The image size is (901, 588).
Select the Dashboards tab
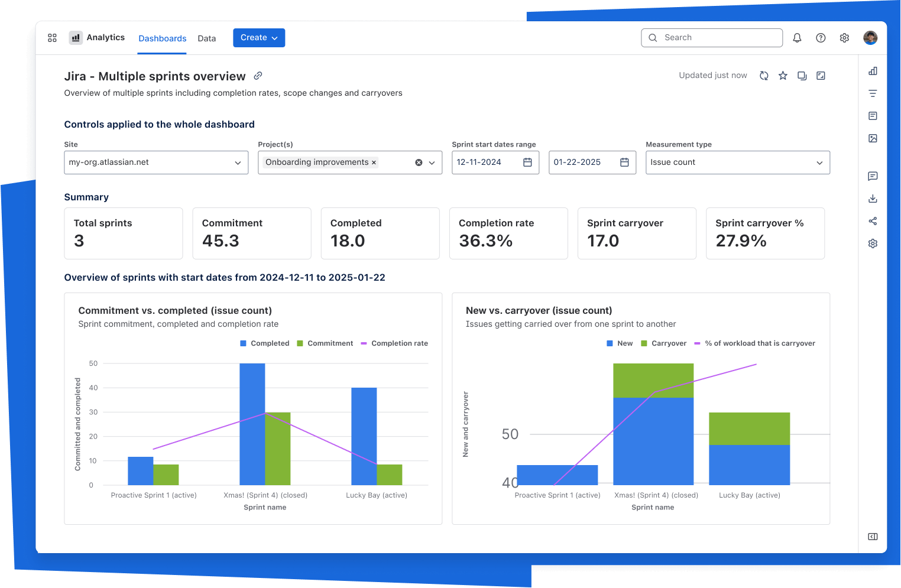[162, 38]
